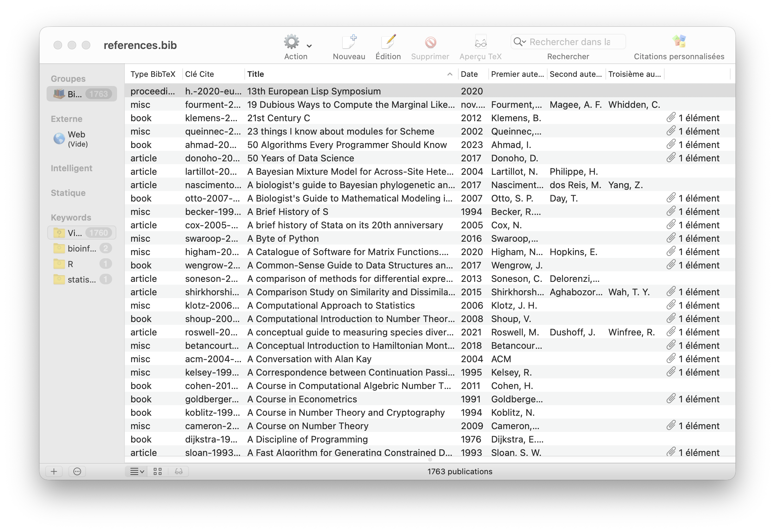This screenshot has height=532, width=775.
Task: Sort by the Type BibTeX column header
Action: [153, 74]
